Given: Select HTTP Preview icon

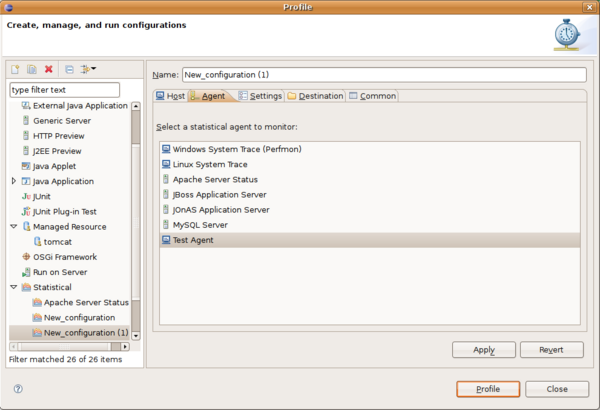Looking at the screenshot, I should coord(26,136).
